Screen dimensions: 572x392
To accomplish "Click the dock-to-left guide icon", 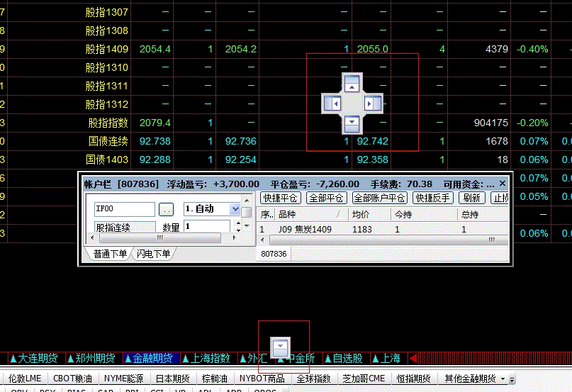I will pyautogui.click(x=332, y=103).
